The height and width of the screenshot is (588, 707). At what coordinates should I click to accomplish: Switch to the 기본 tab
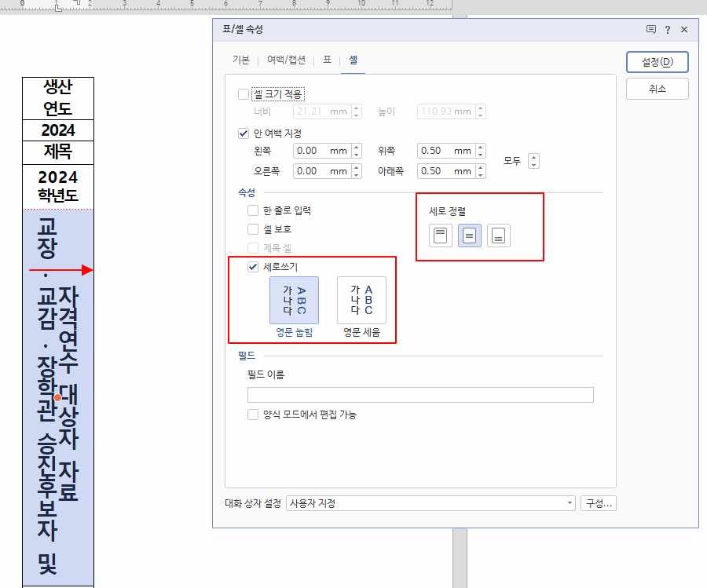pyautogui.click(x=240, y=60)
